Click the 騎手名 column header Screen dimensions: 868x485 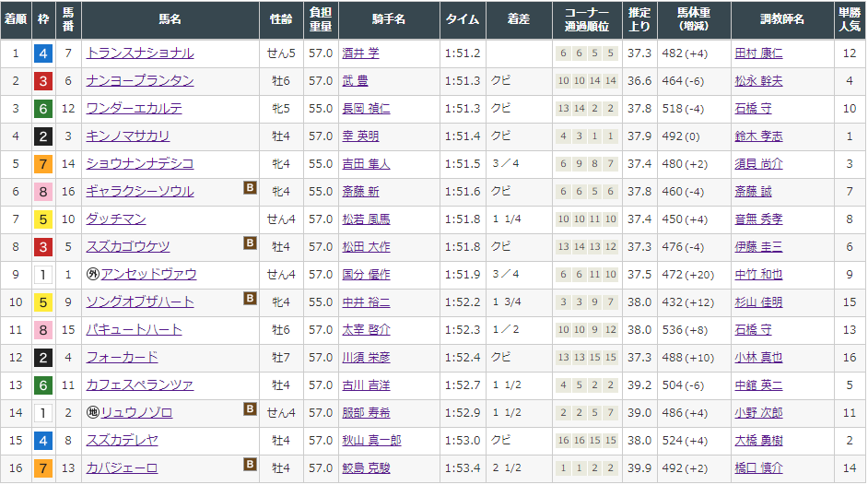(389, 19)
